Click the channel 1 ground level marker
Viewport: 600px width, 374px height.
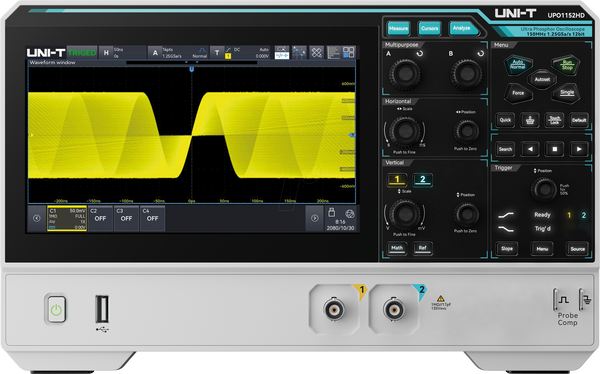click(31, 135)
